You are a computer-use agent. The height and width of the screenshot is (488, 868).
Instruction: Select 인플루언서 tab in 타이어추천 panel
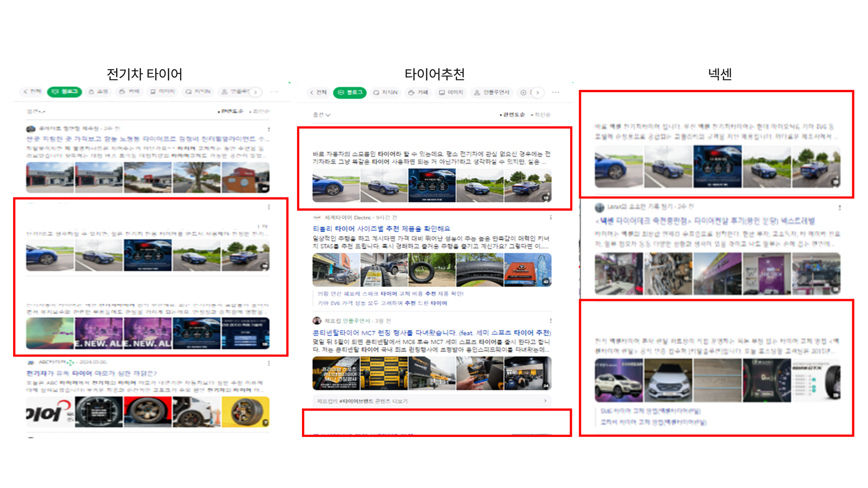[x=491, y=93]
